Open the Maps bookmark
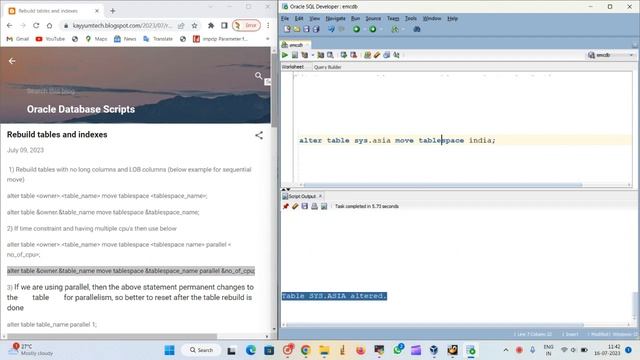The height and width of the screenshot is (360, 640). (96, 39)
